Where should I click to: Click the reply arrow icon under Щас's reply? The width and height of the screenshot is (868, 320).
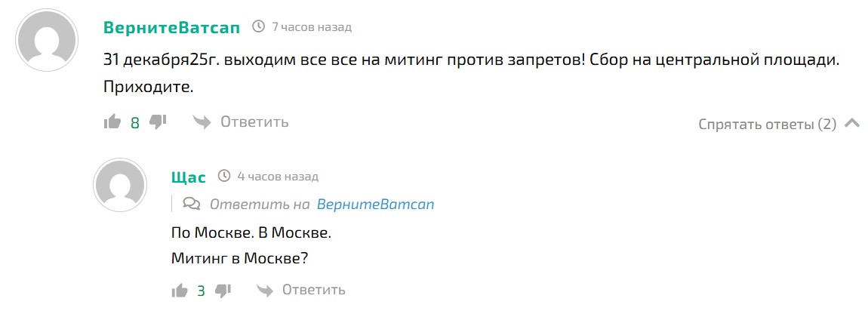coord(264,291)
